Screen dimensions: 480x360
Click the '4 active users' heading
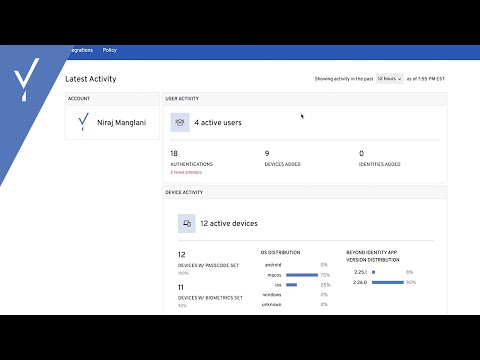(x=218, y=122)
